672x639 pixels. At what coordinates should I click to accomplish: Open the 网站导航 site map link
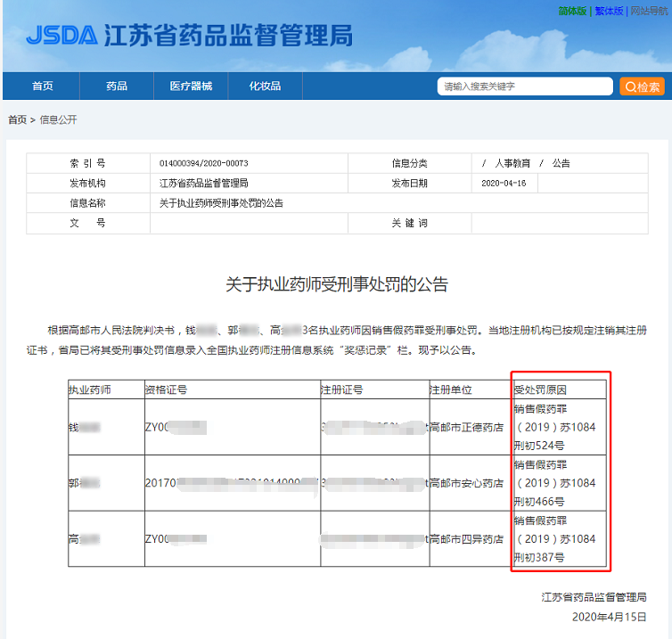coord(649,11)
